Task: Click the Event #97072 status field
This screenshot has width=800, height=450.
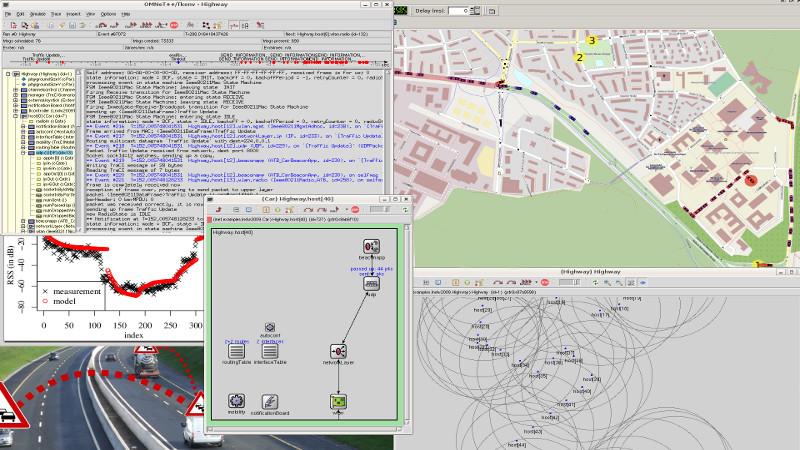Action: (139, 34)
